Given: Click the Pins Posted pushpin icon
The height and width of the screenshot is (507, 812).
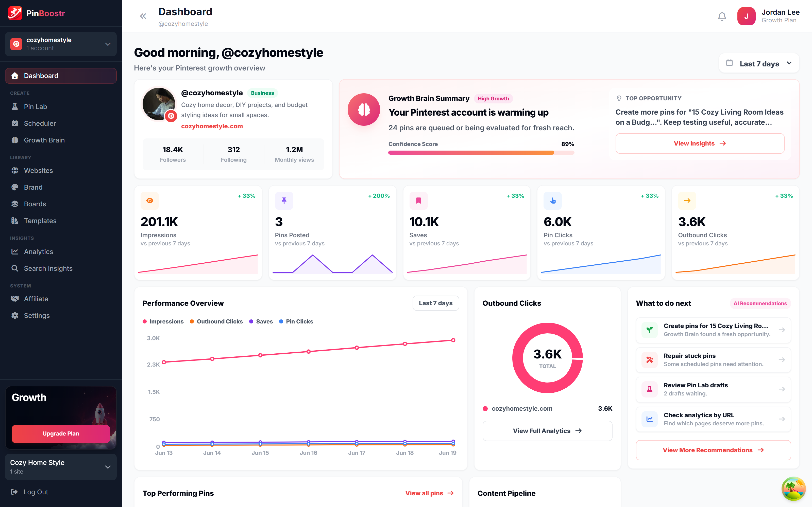Looking at the screenshot, I should point(284,201).
